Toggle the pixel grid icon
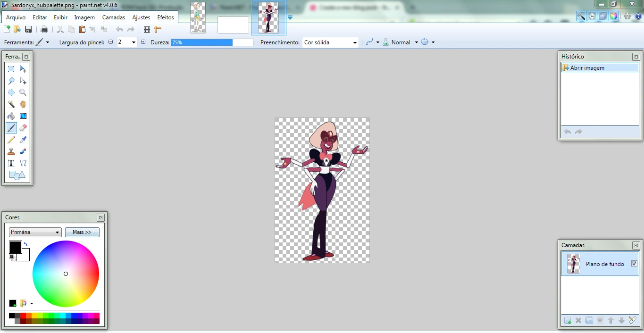644x333 pixels. [147, 29]
